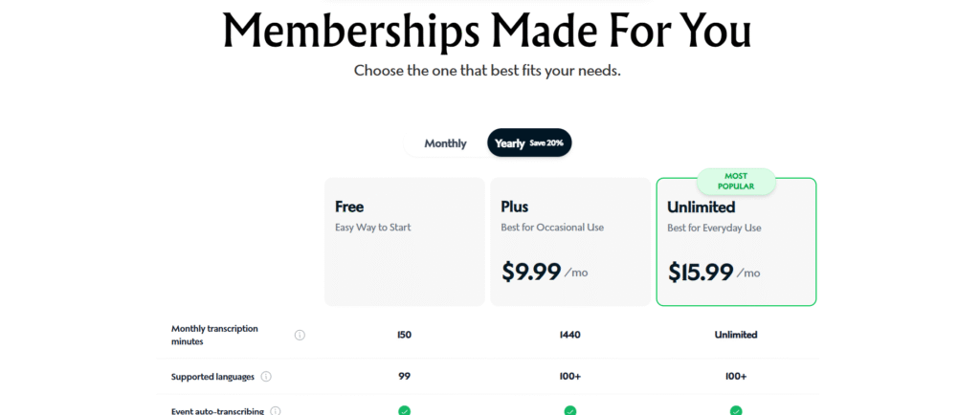The image size is (980, 415).
Task: Click Event auto-transcribing row label
Action: click(x=217, y=411)
